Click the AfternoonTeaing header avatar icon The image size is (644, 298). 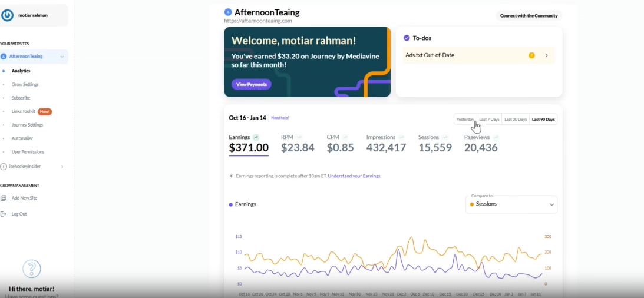[x=228, y=12]
